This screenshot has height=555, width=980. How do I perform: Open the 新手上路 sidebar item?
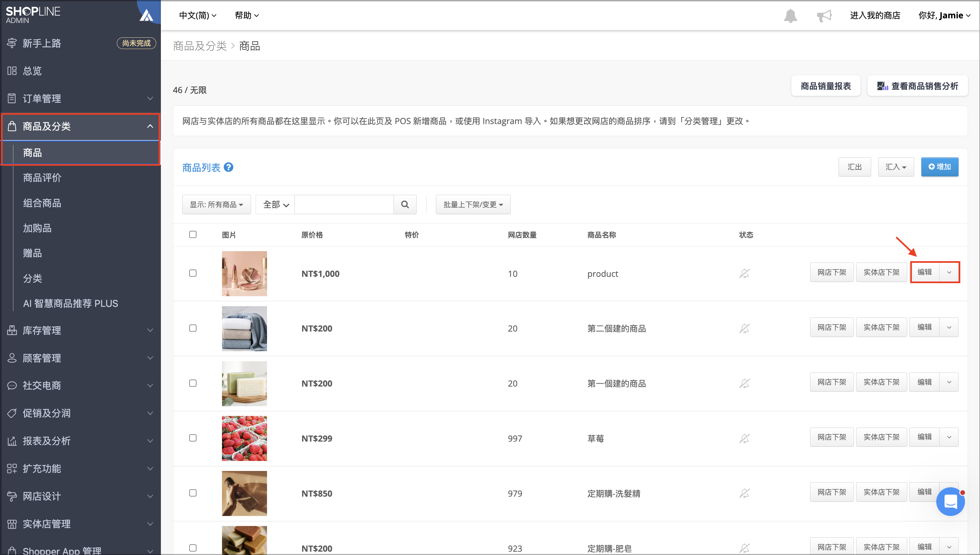[x=80, y=43]
